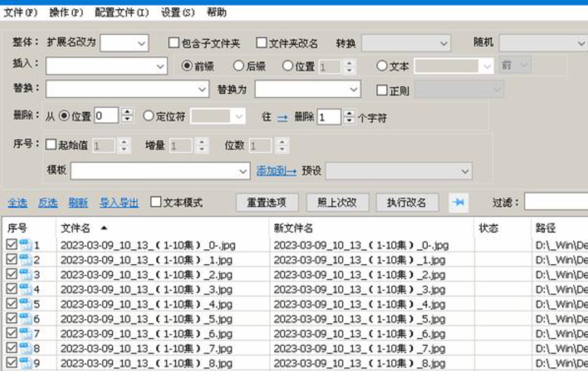Click the 执行改名 button

click(x=407, y=203)
